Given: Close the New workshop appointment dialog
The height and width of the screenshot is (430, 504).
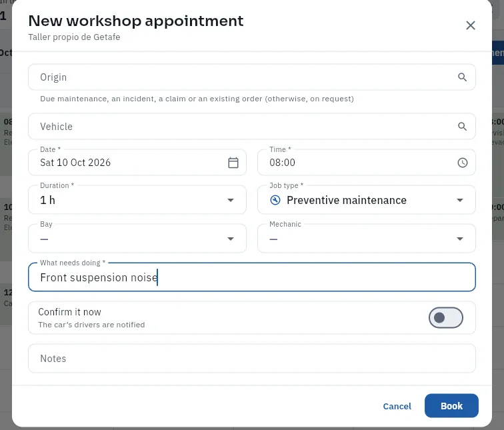Looking at the screenshot, I should (470, 25).
